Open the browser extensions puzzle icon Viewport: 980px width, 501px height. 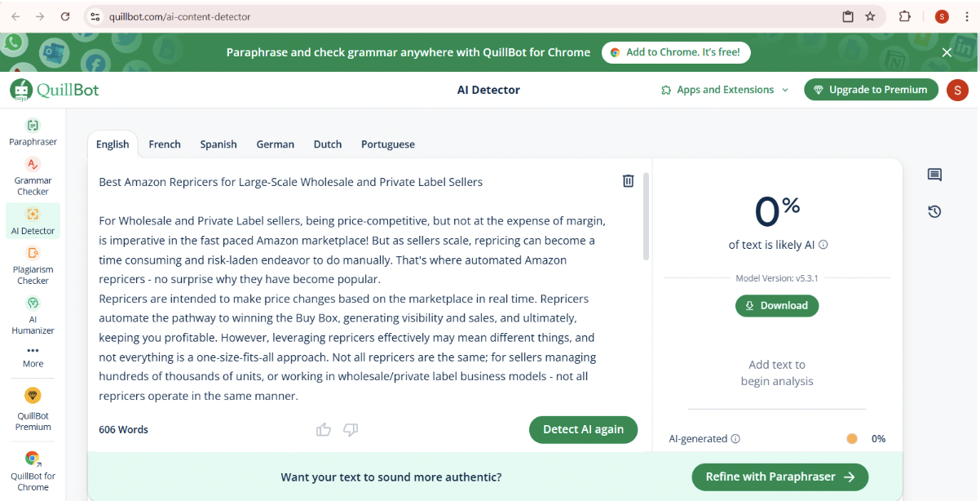(904, 16)
